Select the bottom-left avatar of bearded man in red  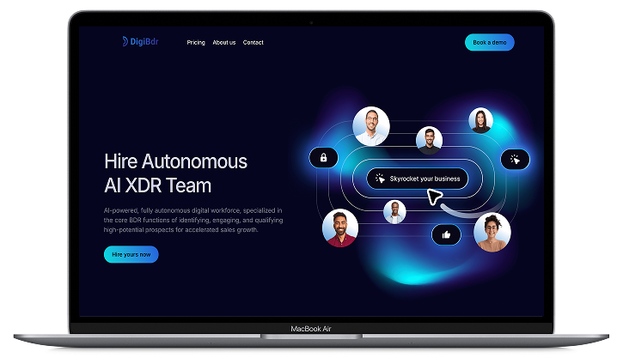click(340, 228)
